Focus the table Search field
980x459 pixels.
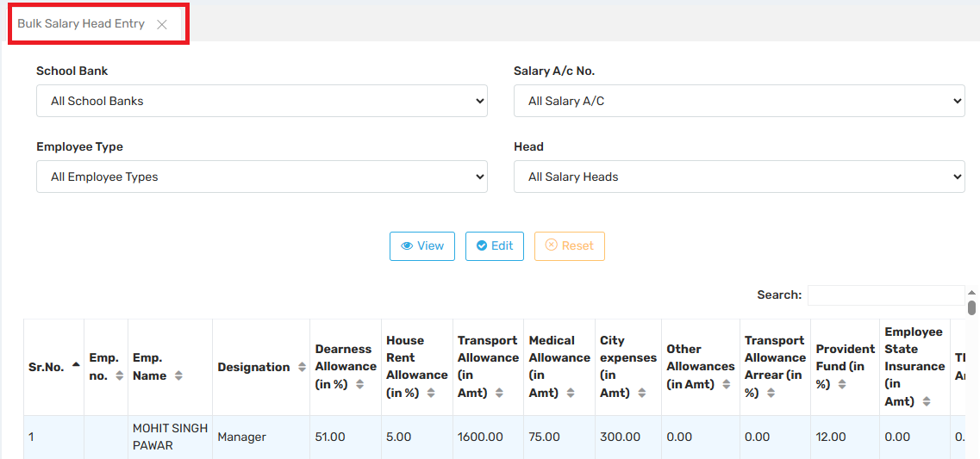pyautogui.click(x=885, y=295)
